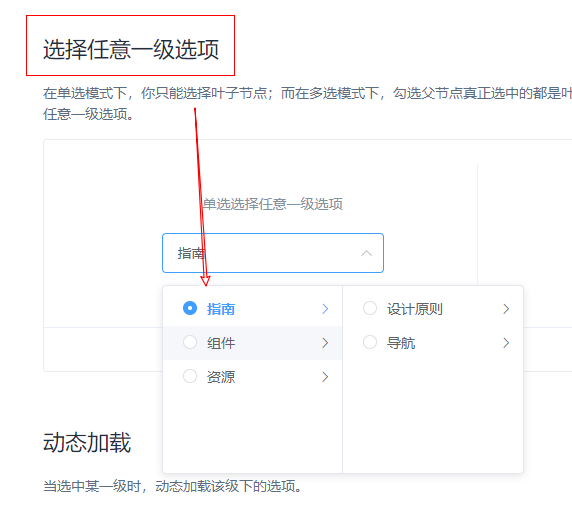Collapse the cascader with the up arrow

tap(366, 253)
